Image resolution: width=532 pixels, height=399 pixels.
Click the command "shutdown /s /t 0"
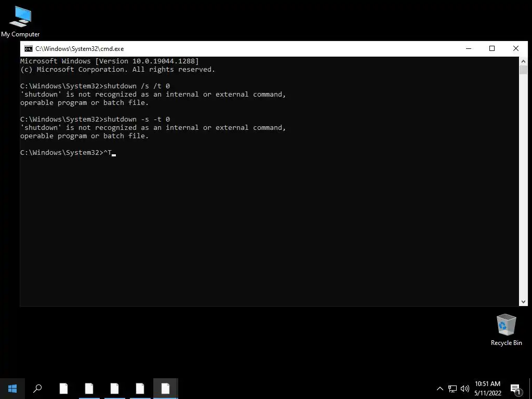coord(137,86)
